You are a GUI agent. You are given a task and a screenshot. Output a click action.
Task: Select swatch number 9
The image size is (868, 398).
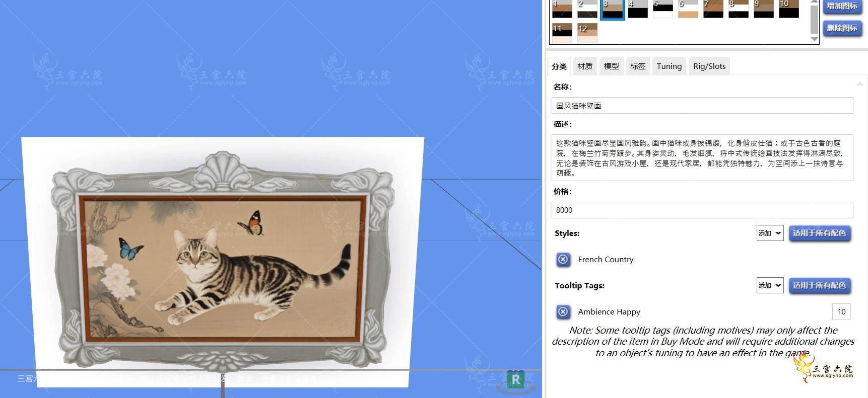[764, 9]
